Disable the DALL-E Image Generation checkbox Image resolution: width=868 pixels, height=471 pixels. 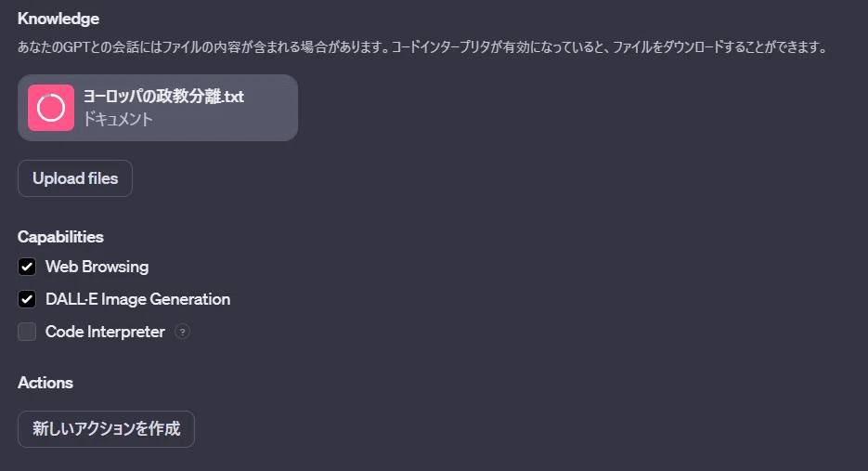coord(27,299)
